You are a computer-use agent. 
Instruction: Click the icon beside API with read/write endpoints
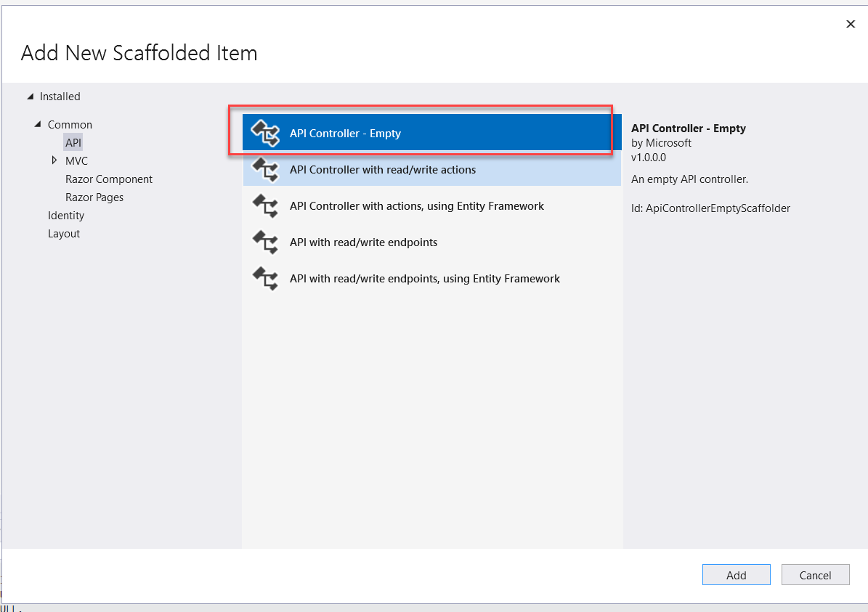[266, 242]
